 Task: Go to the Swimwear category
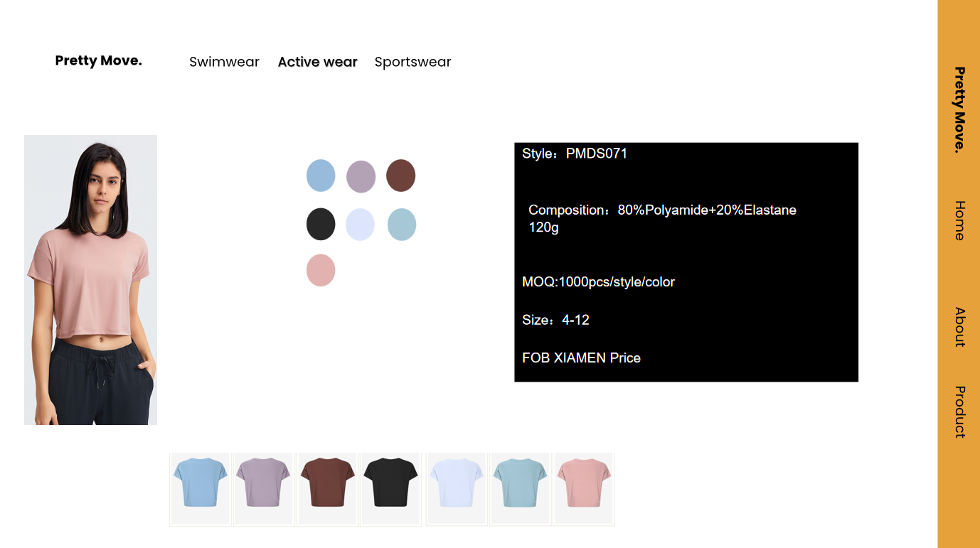click(224, 62)
